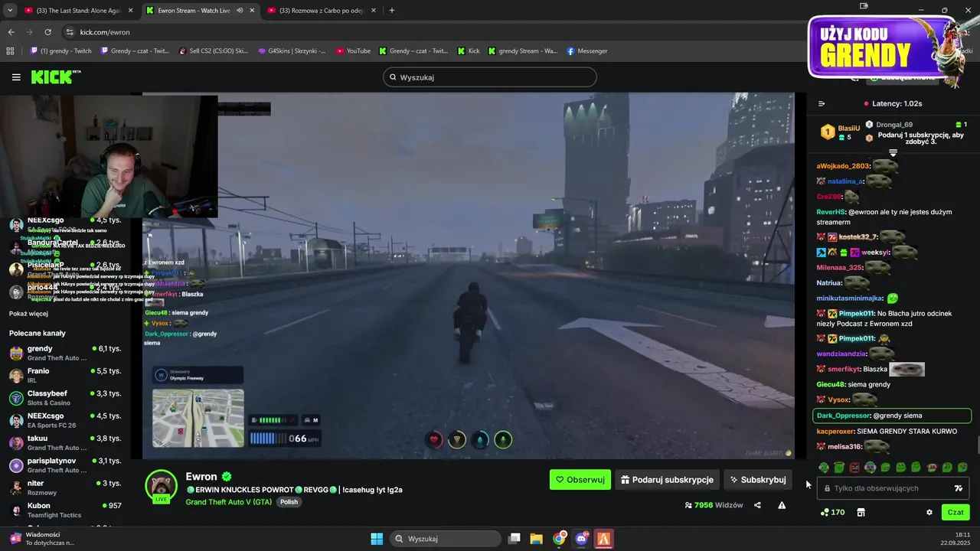
Task: Open emote picker icon inside chat input
Action: [958, 488]
